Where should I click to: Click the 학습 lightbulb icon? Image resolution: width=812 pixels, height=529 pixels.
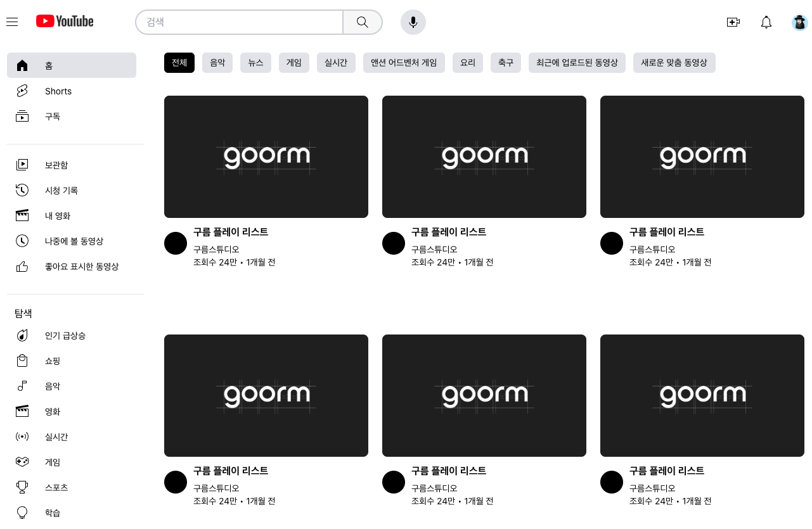[22, 513]
